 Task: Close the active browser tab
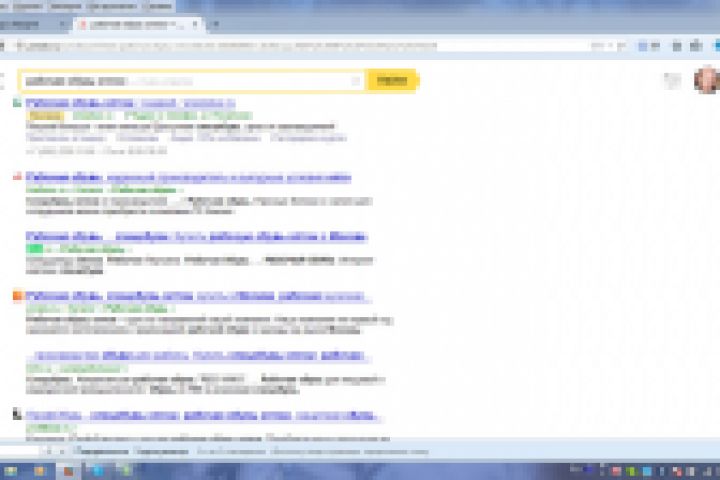195,24
